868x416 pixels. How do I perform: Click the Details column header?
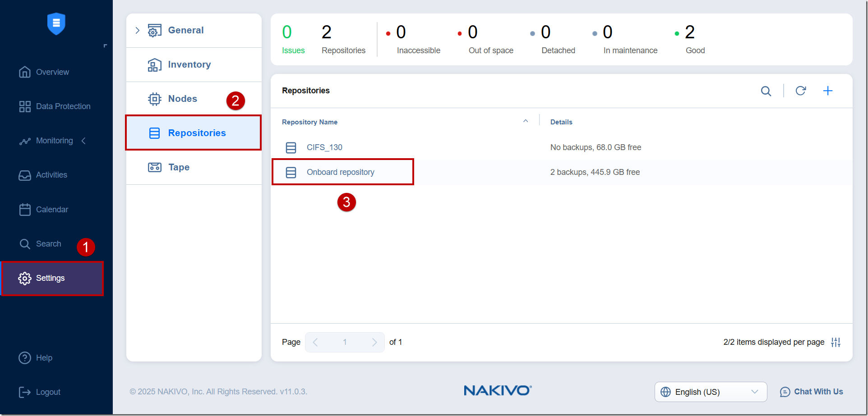coord(561,122)
